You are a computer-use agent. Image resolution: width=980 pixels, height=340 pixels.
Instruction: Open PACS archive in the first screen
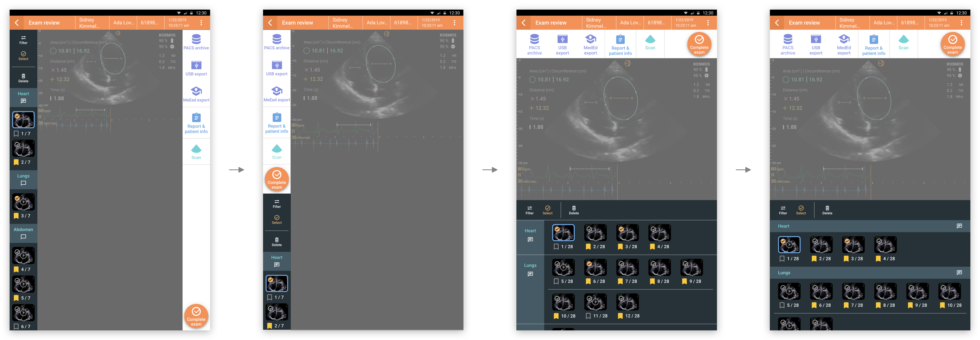point(196,42)
